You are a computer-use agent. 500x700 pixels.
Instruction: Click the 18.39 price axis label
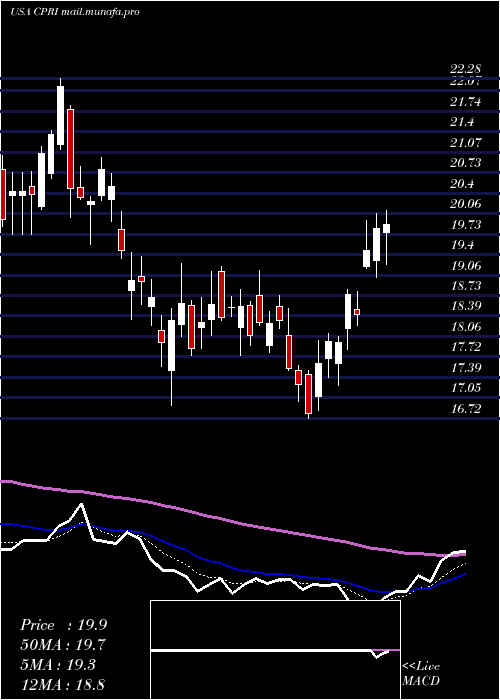pos(466,306)
